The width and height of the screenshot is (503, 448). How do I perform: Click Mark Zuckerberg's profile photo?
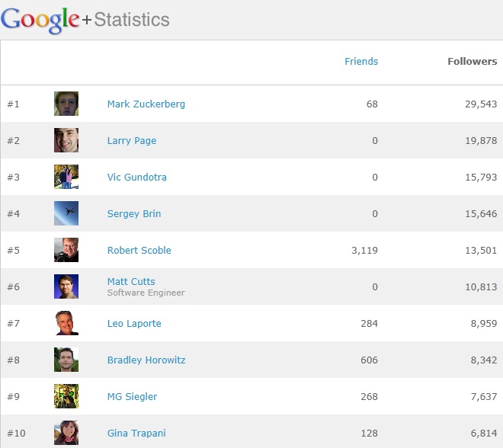(66, 104)
